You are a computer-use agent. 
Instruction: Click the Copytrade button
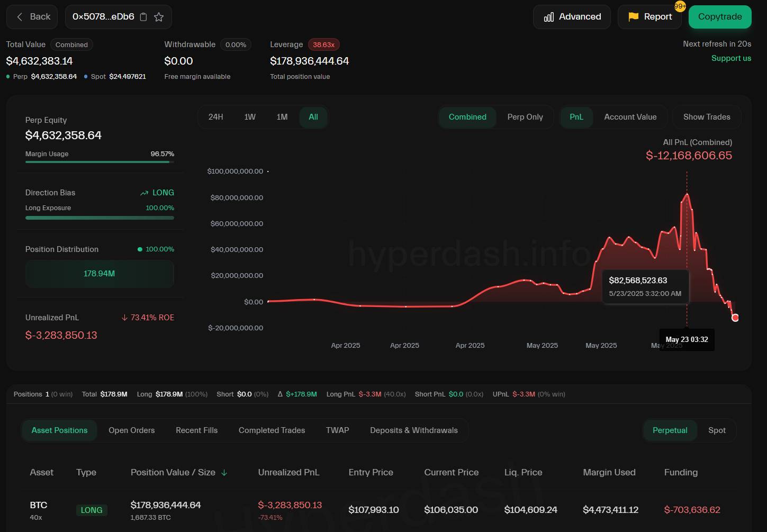click(719, 17)
